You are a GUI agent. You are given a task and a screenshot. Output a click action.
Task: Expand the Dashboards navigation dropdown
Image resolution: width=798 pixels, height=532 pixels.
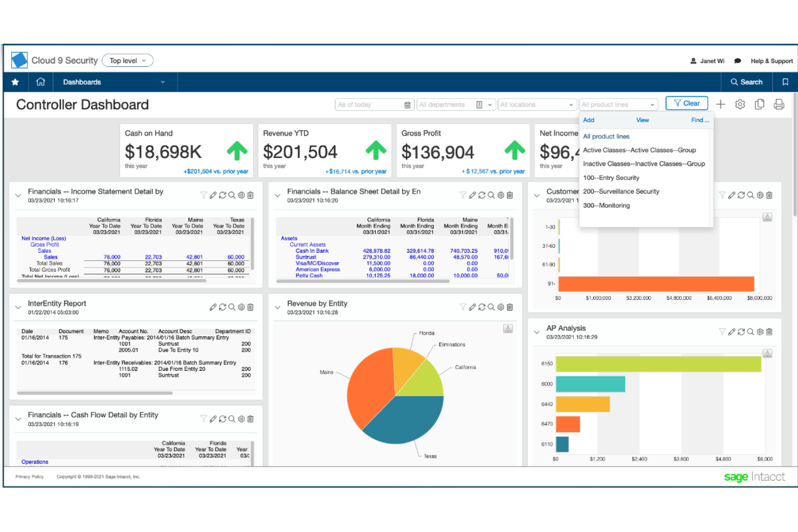163,81
